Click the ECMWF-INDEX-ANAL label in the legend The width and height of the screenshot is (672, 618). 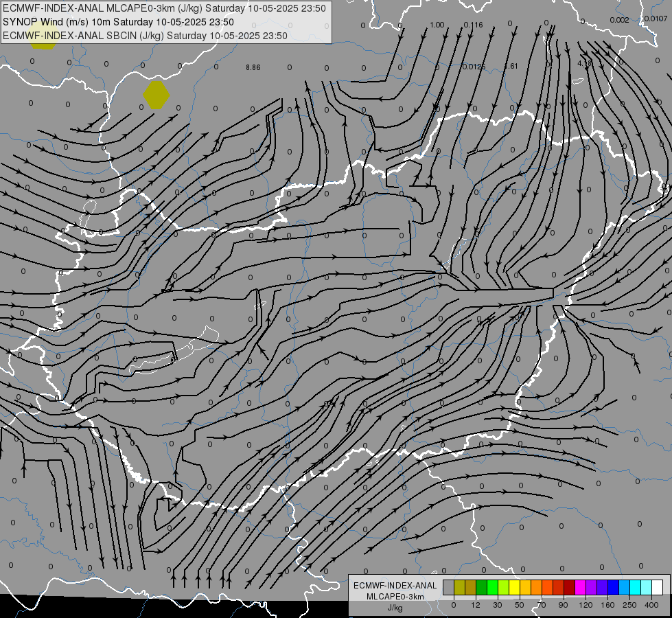395,586
